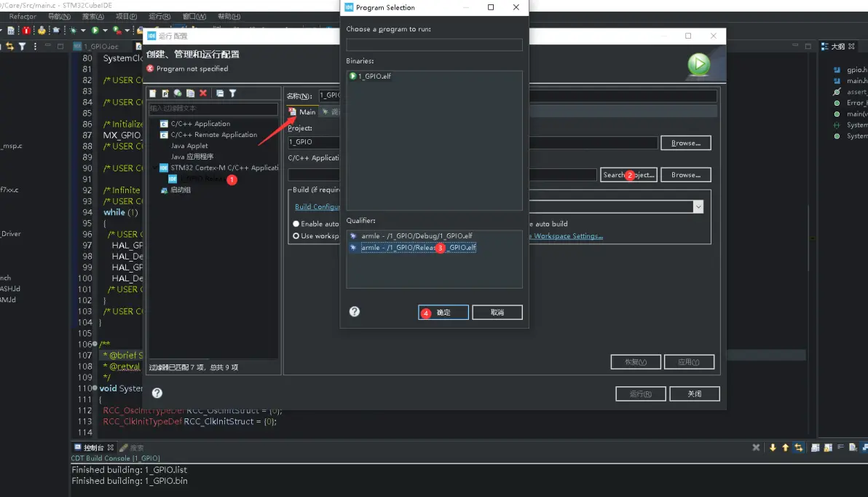Image resolution: width=868 pixels, height=497 pixels.
Task: Click the link with editor arrows icon in project explorer
Action: pos(10,47)
